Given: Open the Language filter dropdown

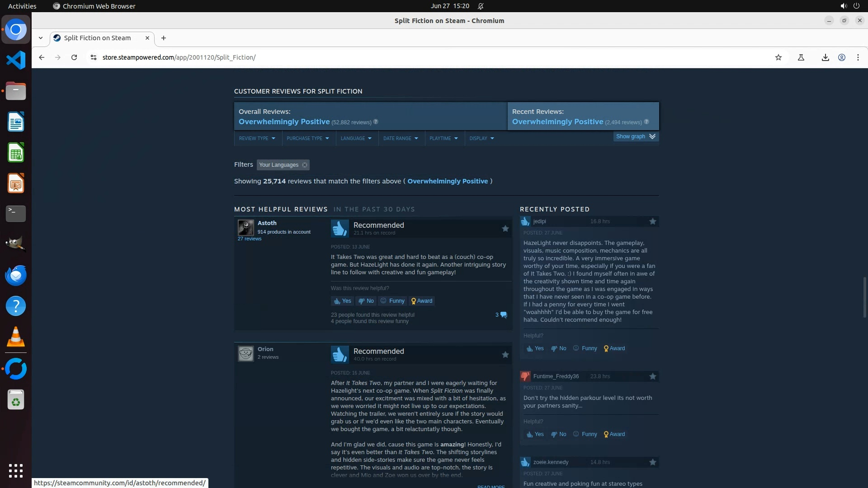Looking at the screenshot, I should pos(356,138).
